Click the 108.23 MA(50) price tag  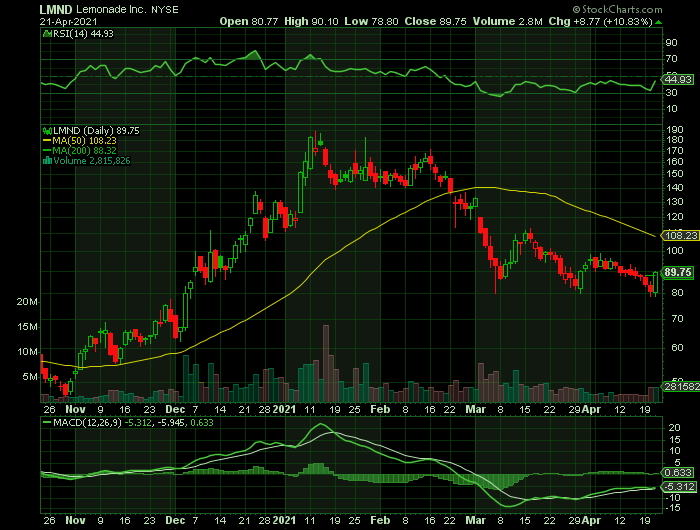678,235
